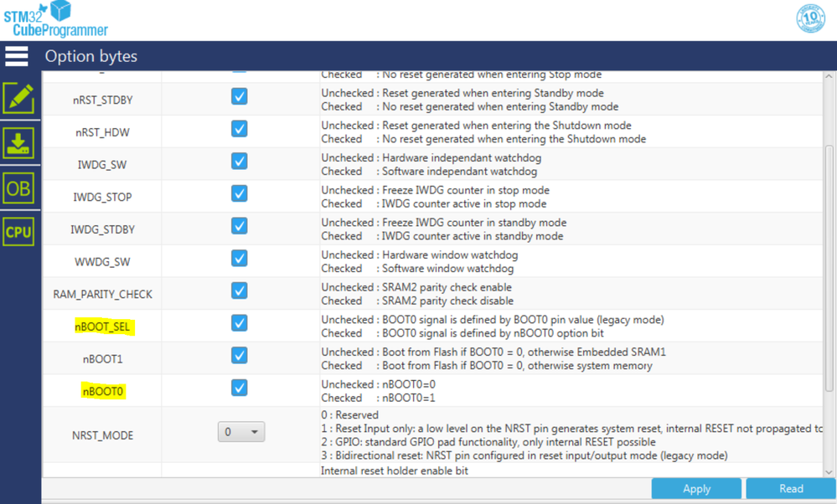Screen dimensions: 837x504
Task: Click 'No reset generated when entering Standby mode'
Action: [x=500, y=106]
